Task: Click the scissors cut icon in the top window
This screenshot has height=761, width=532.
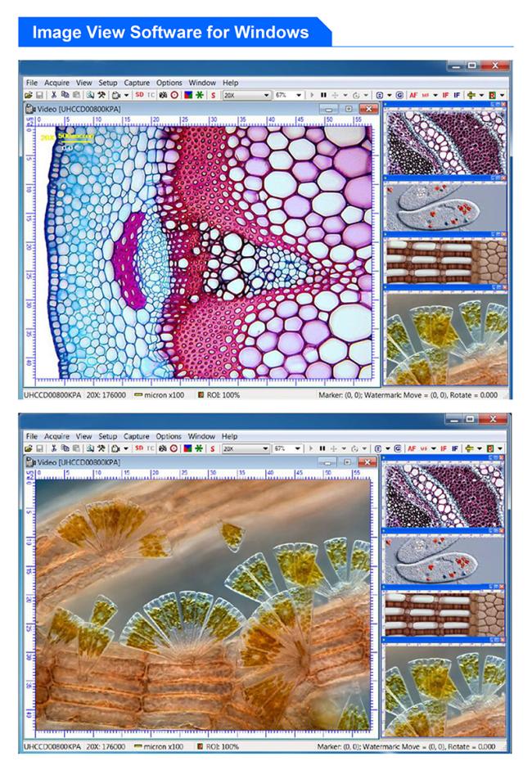Action: tap(54, 95)
